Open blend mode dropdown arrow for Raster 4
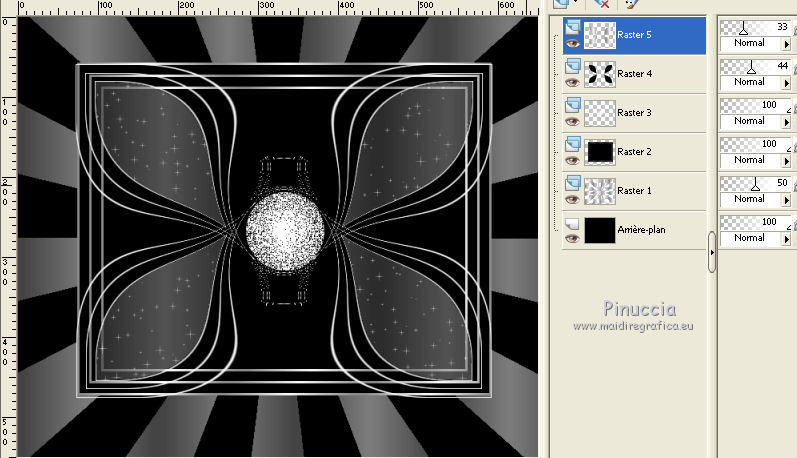This screenshot has height=458, width=797. point(786,83)
